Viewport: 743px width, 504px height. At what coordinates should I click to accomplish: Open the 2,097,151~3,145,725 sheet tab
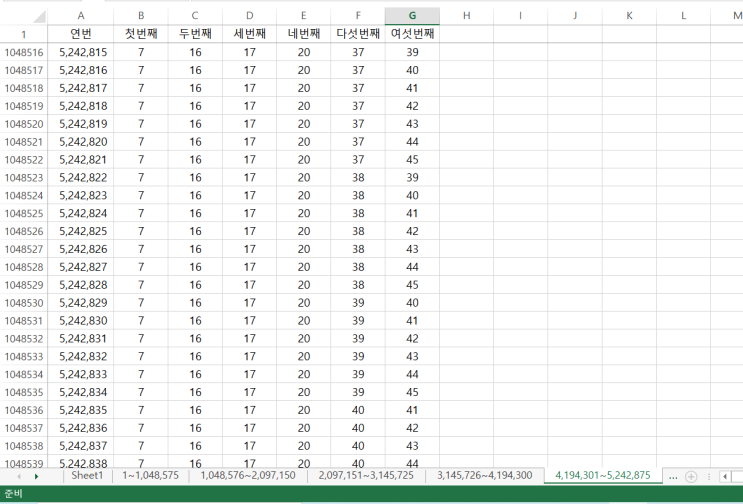click(366, 475)
